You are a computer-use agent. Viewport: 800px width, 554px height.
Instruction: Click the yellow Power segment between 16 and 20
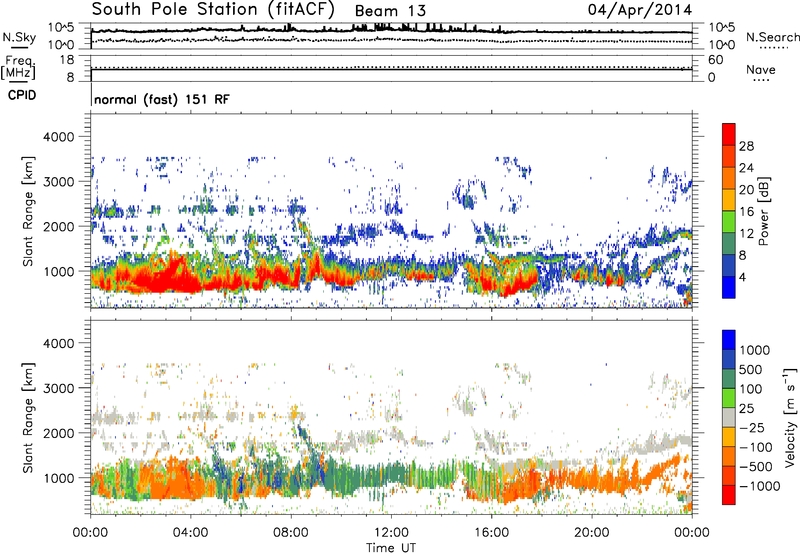(x=729, y=200)
